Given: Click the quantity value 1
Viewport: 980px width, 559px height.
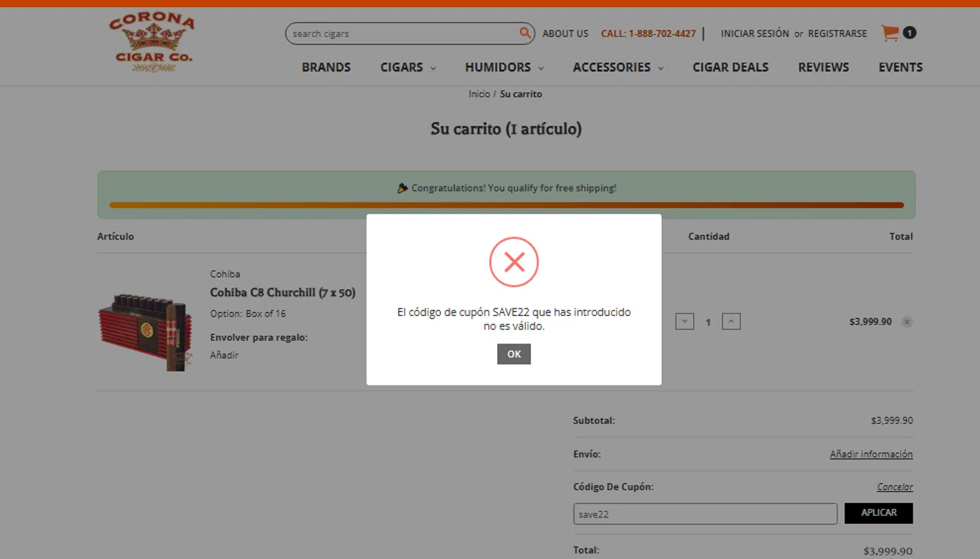Looking at the screenshot, I should tap(708, 322).
